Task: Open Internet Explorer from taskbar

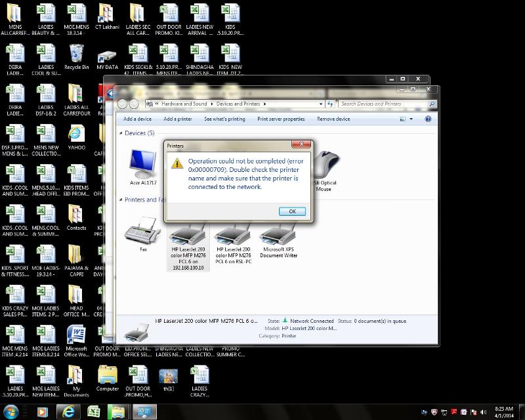Action: click(68, 412)
